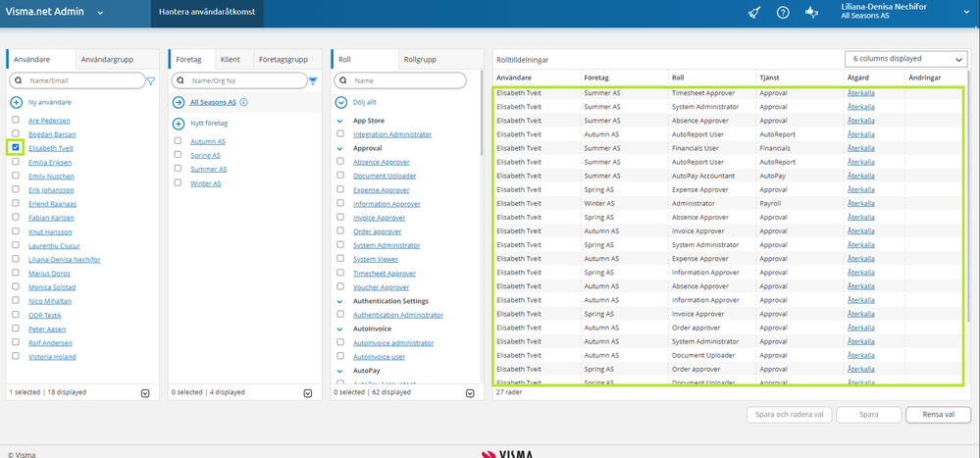Click Återkalla for Winter AS Administrator row

pyautogui.click(x=860, y=203)
